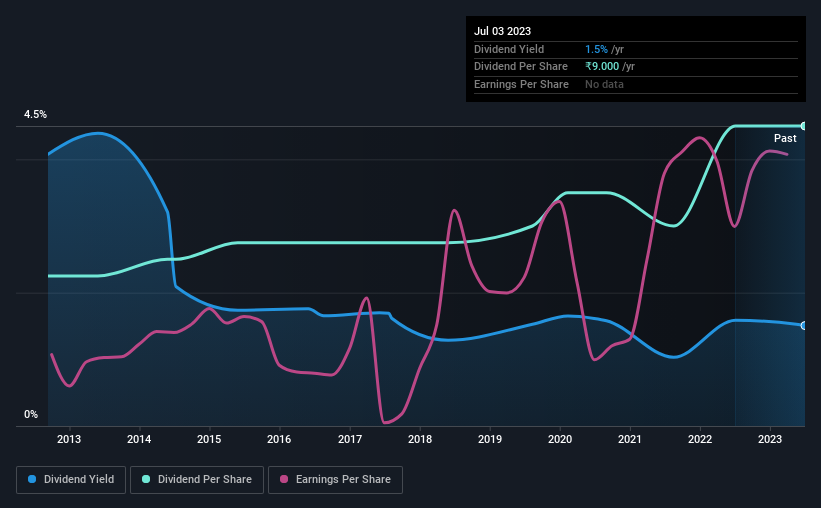Select the 2020 x-axis label
Screen dimensions: 821x508
pyautogui.click(x=560, y=439)
